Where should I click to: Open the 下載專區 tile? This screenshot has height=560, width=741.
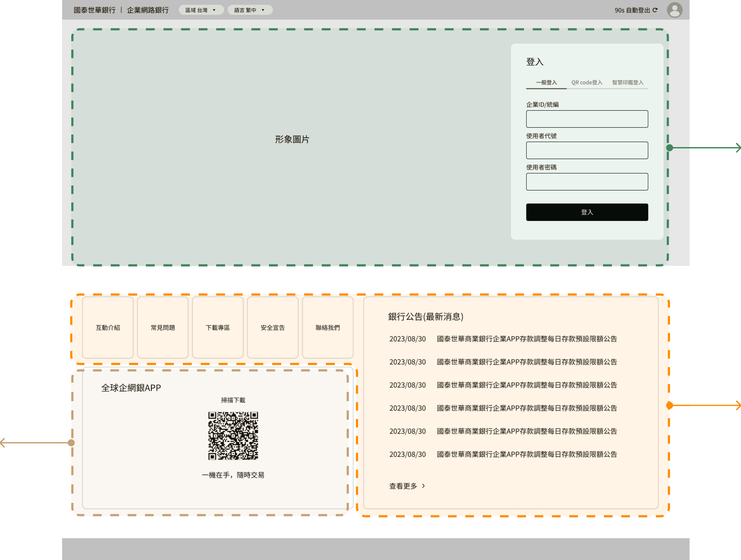click(218, 328)
